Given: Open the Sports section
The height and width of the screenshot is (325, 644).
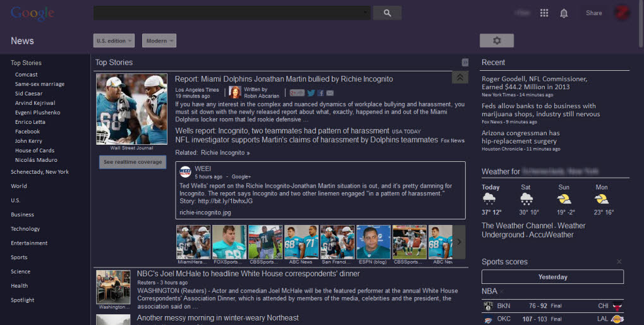Looking at the screenshot, I should (19, 257).
